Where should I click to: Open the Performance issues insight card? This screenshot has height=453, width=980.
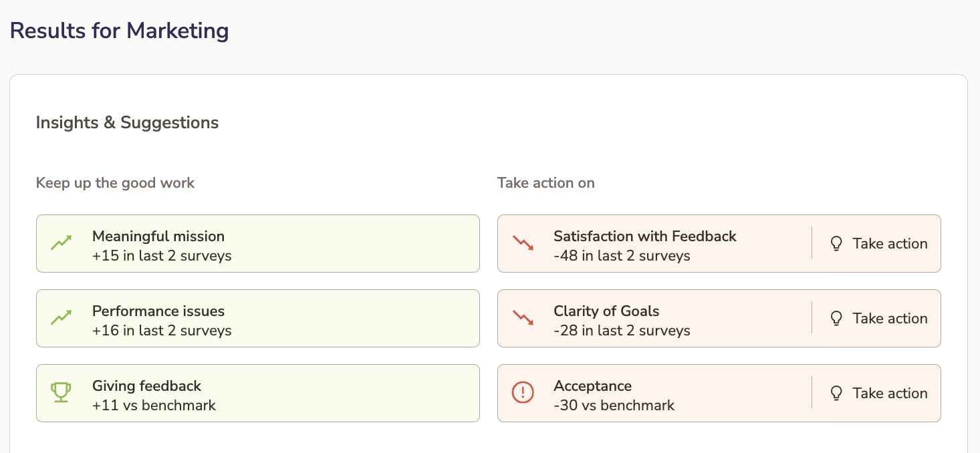(x=257, y=319)
